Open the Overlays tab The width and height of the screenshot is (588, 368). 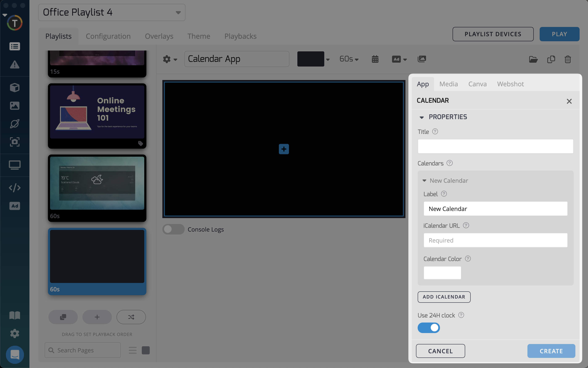159,36
